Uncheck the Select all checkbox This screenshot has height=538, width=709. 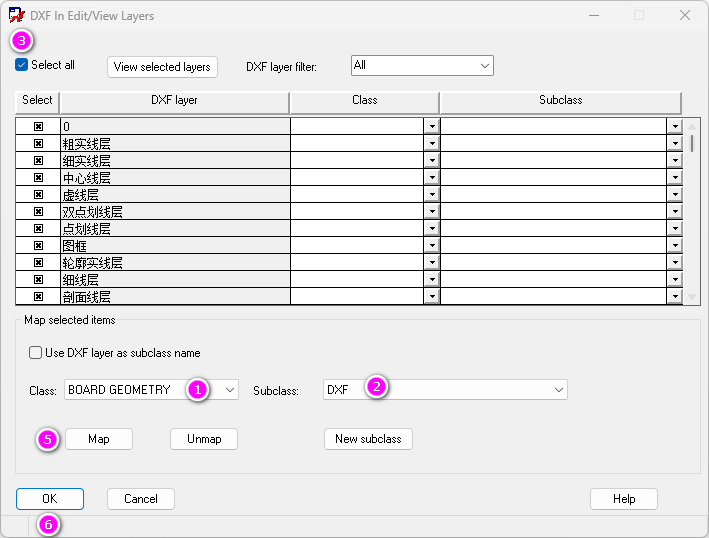coord(21,65)
